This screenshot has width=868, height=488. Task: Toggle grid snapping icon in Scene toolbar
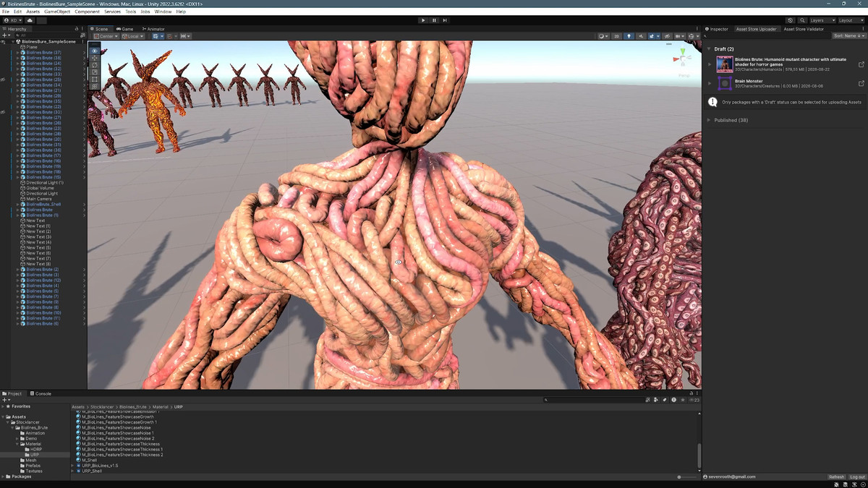(x=170, y=36)
